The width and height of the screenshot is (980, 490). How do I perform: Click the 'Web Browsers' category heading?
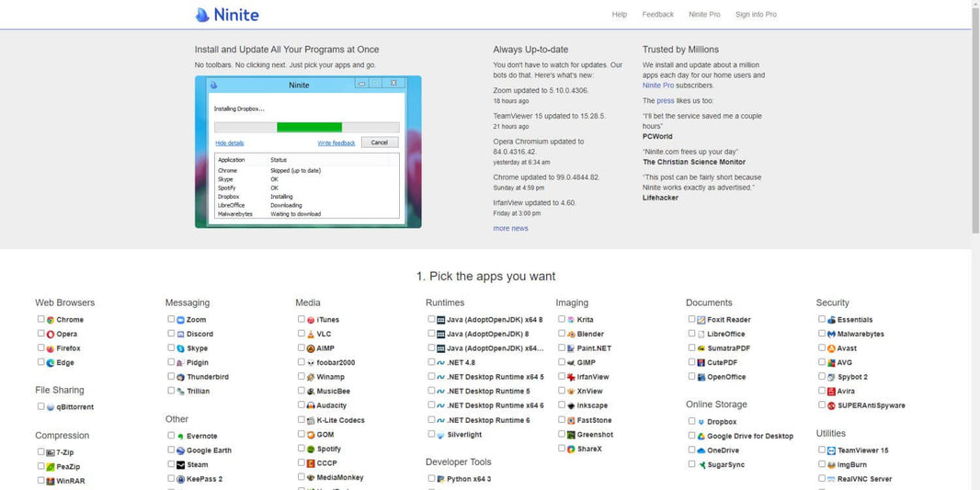(x=65, y=302)
